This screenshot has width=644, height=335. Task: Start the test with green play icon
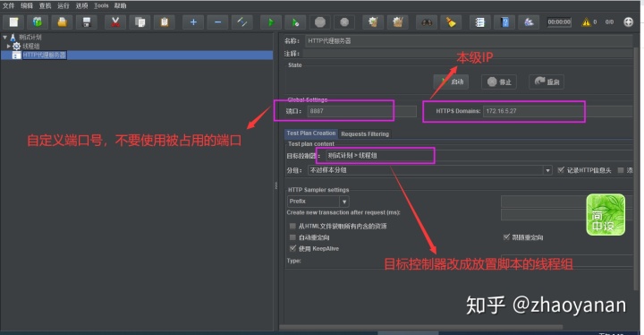point(271,22)
